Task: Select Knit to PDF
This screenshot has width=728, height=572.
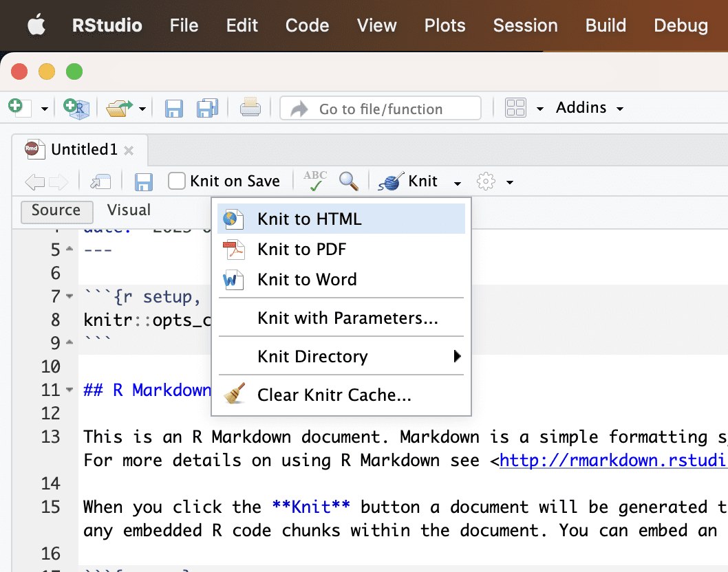Action: pyautogui.click(x=341, y=249)
